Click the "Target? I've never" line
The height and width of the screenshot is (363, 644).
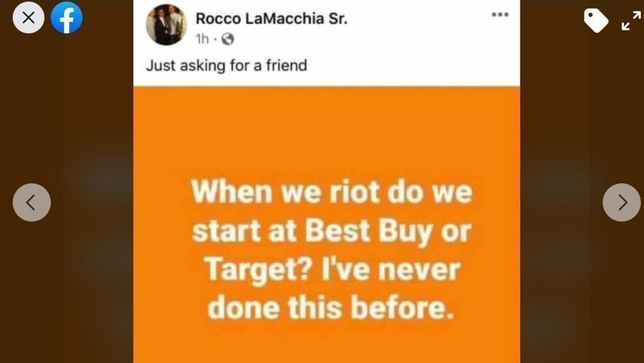(x=332, y=270)
